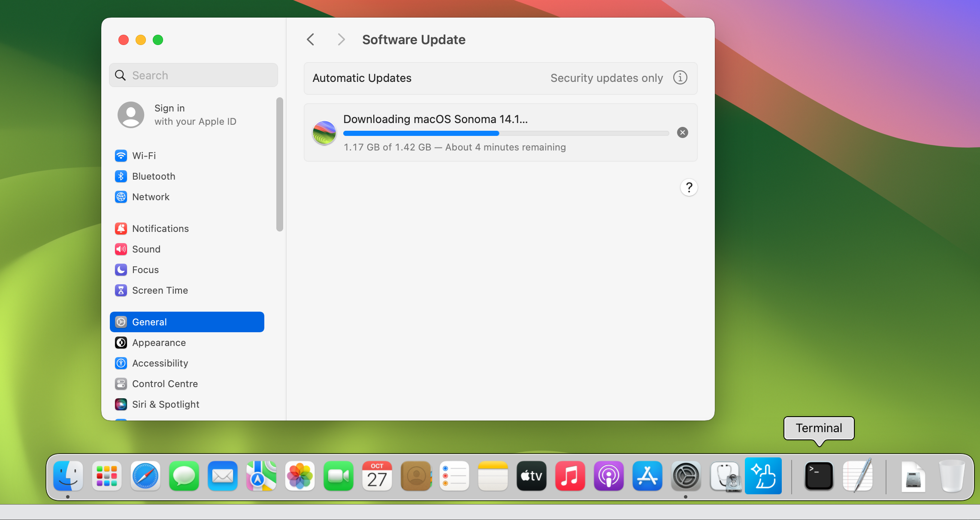Open Notifications settings
The width and height of the screenshot is (980, 520).
[187, 228]
